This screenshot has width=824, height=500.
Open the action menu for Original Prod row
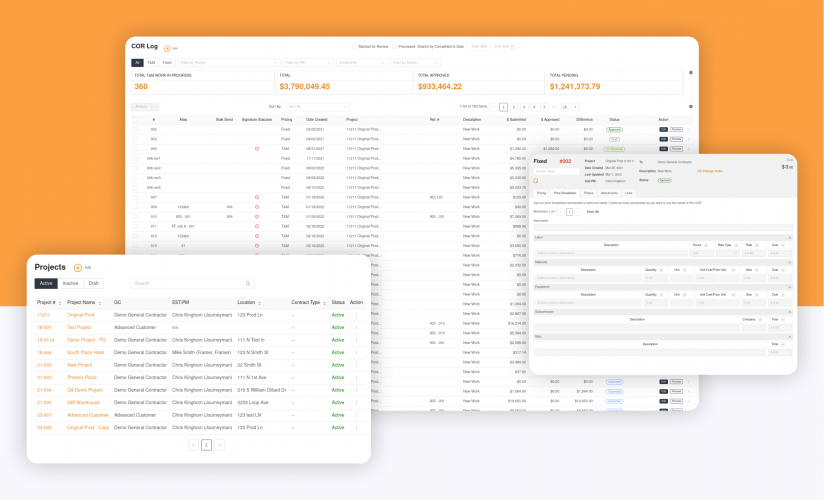(356, 315)
